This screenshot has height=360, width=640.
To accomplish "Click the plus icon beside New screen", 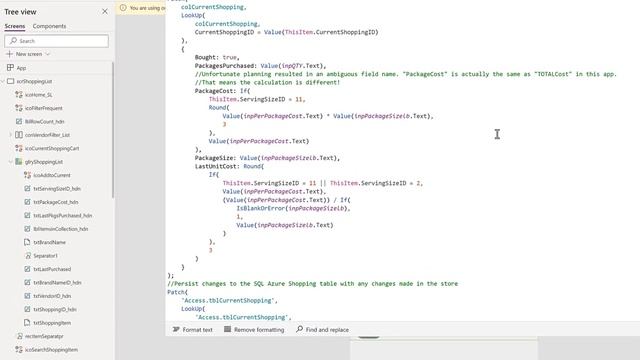I will tap(10, 54).
